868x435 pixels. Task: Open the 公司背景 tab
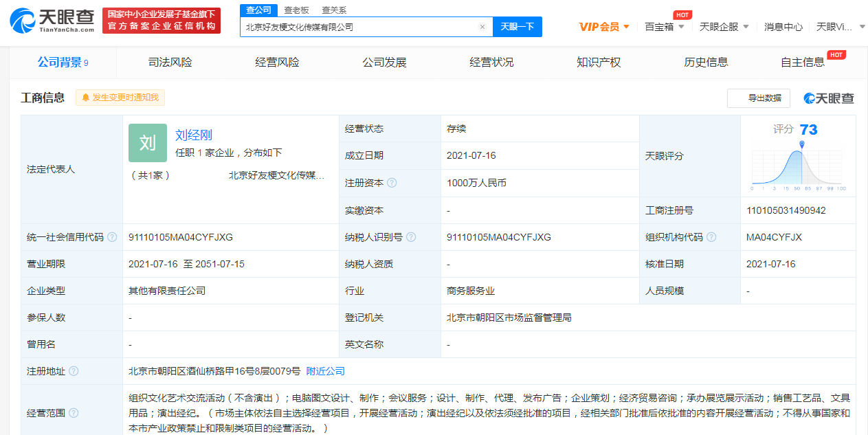point(63,63)
